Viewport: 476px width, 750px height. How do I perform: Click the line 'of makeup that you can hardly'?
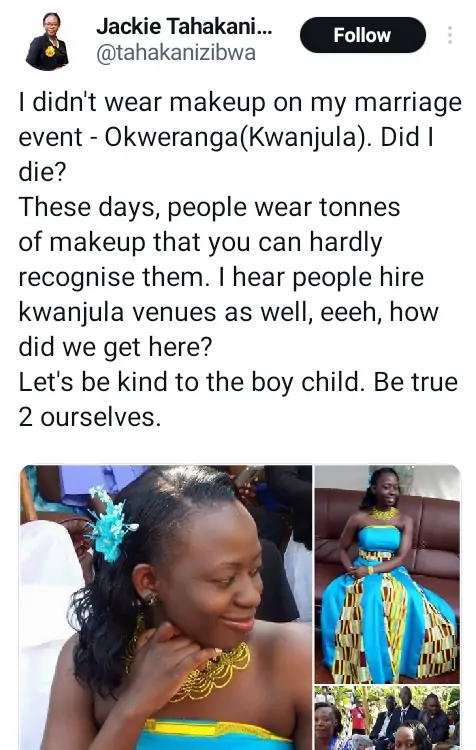[x=200, y=242]
